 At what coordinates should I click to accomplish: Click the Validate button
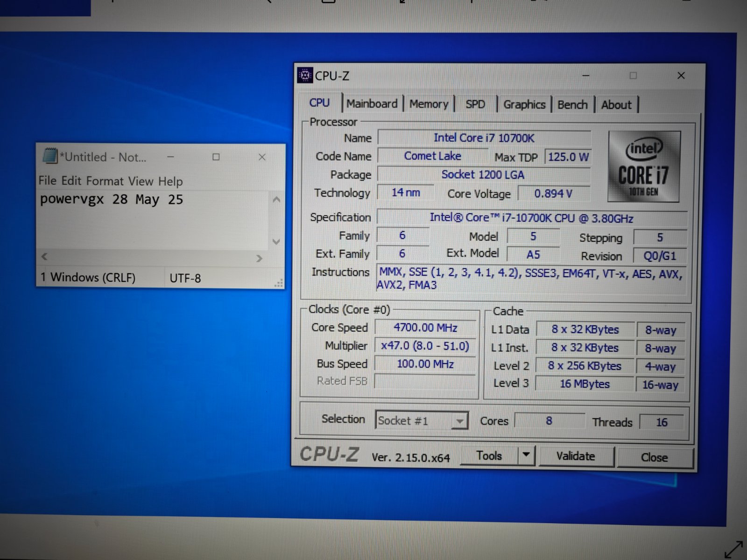pyautogui.click(x=576, y=456)
